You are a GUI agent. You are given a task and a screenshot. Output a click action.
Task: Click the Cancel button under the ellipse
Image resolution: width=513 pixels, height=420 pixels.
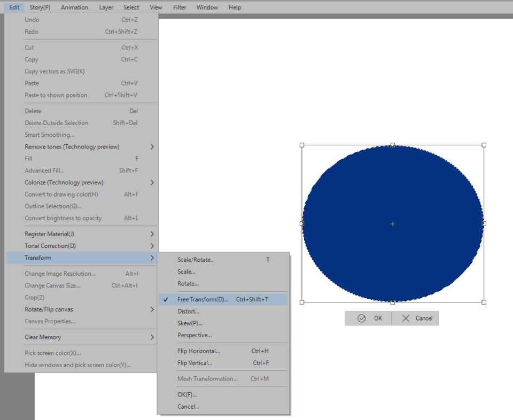416,318
